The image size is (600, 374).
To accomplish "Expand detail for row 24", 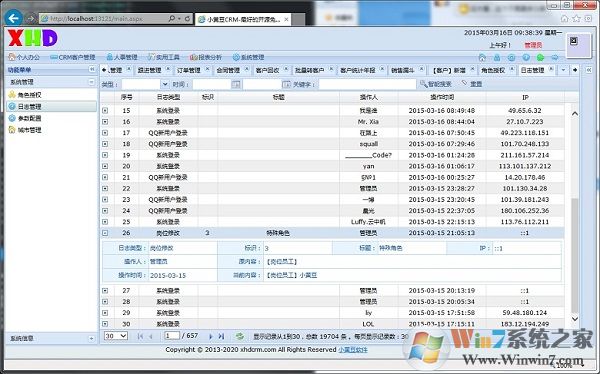I will (x=105, y=211).
